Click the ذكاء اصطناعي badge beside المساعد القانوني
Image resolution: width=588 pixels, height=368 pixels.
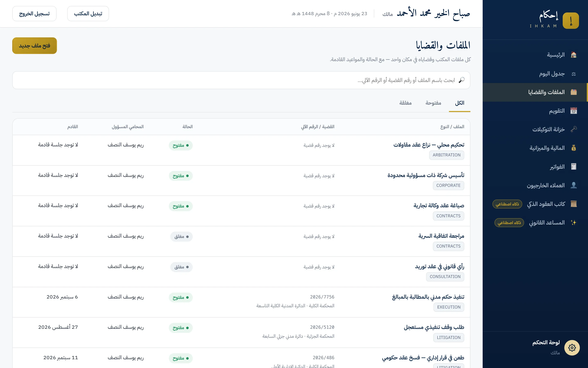tap(509, 223)
